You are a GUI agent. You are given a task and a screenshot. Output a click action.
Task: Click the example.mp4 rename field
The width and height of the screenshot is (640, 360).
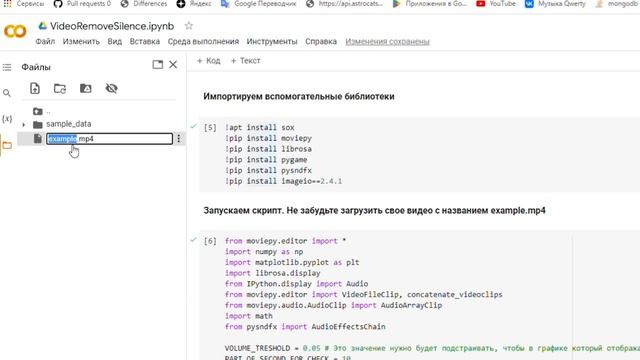109,139
